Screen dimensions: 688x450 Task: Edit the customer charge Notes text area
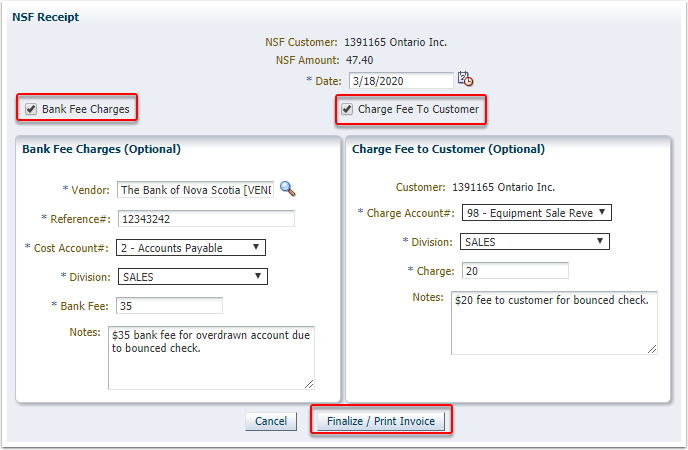coord(554,323)
